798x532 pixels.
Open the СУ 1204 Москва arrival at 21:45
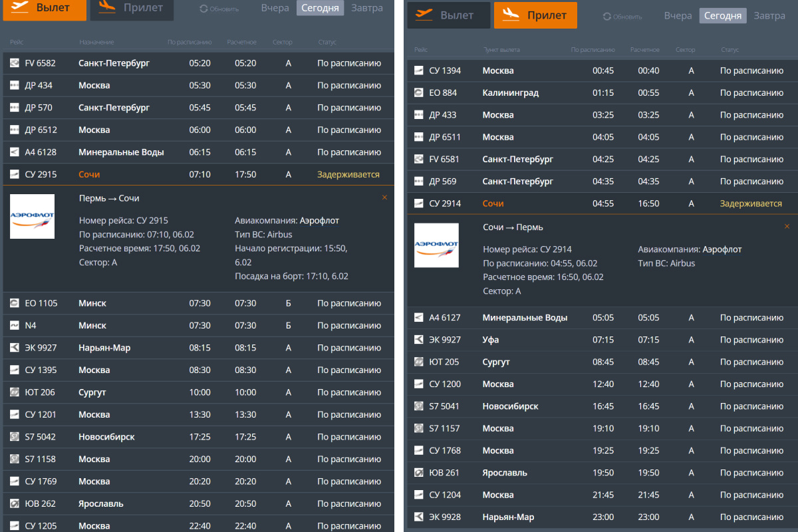(598, 495)
